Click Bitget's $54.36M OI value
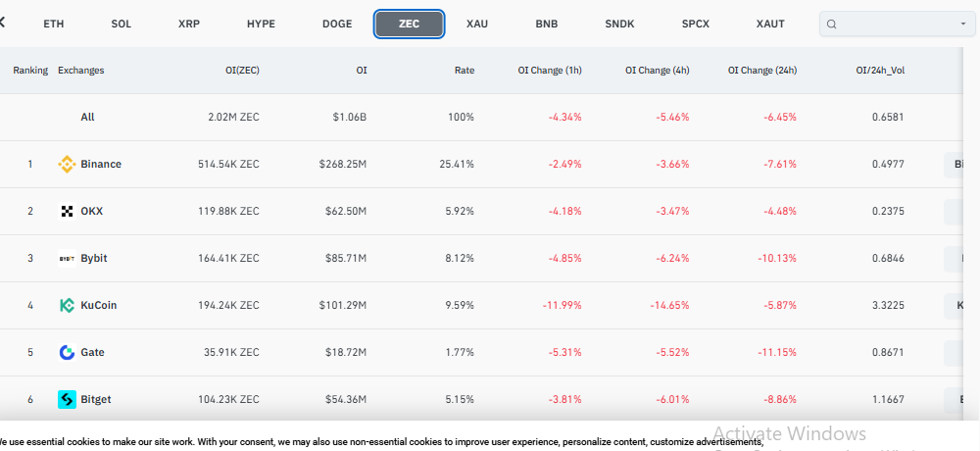Screen dimensions: 980x451 pyautogui.click(x=346, y=399)
